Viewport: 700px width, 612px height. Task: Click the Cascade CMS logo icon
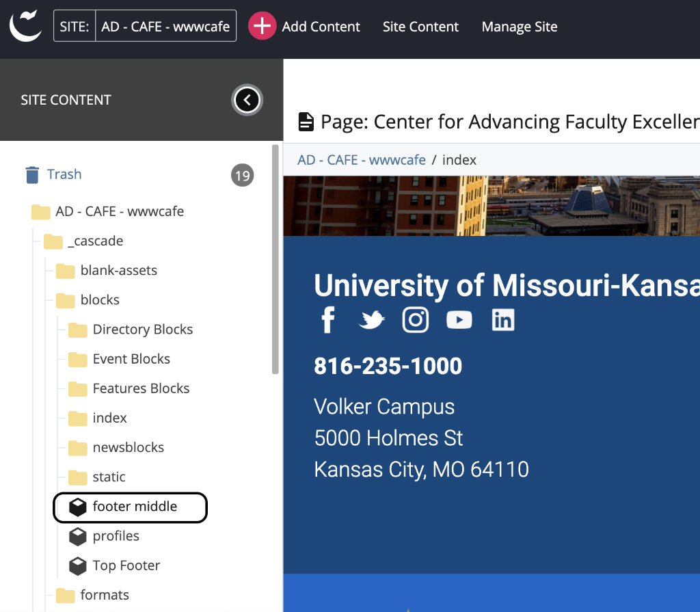25,27
